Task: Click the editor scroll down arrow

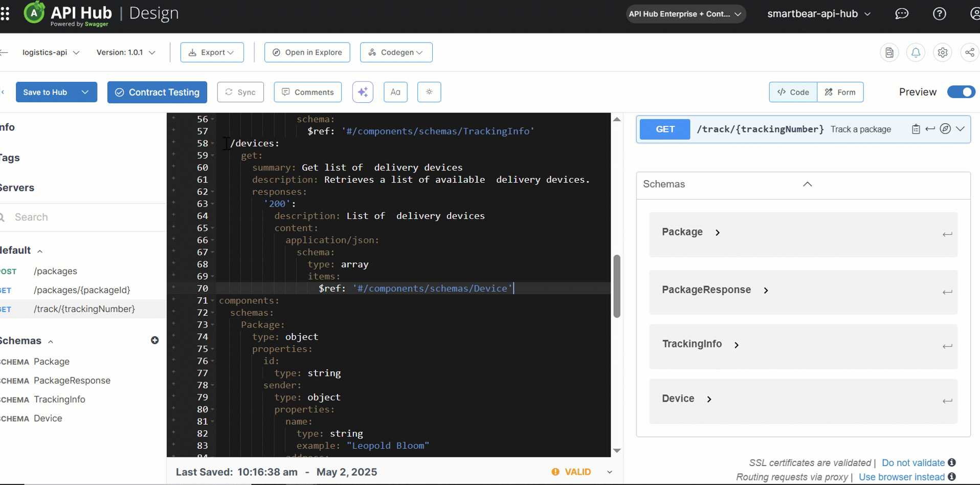Action: click(617, 451)
